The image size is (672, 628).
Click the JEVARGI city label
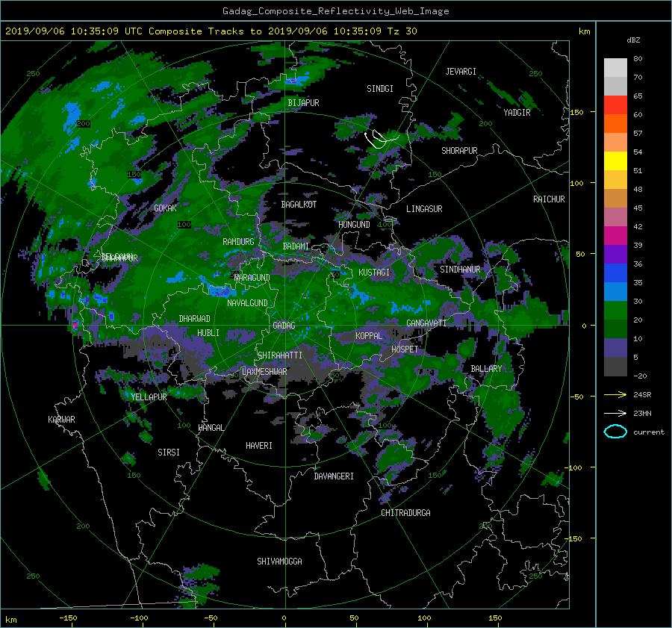pos(461,72)
